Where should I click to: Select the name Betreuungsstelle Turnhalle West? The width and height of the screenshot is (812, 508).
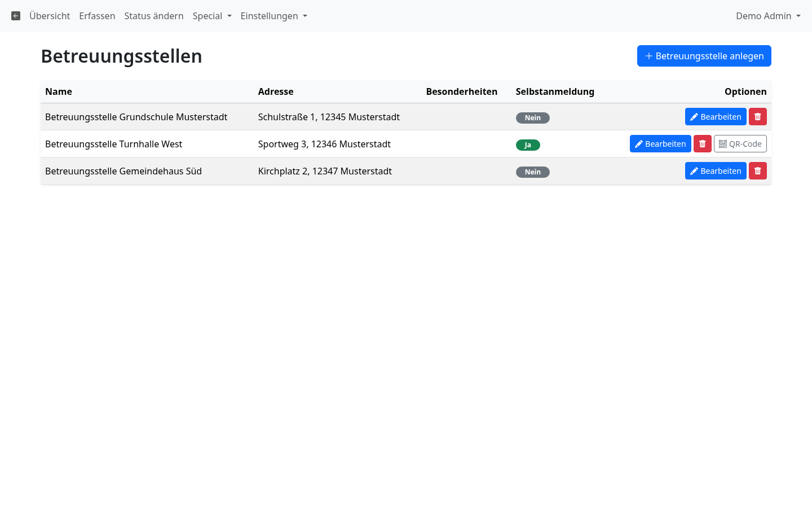point(113,144)
